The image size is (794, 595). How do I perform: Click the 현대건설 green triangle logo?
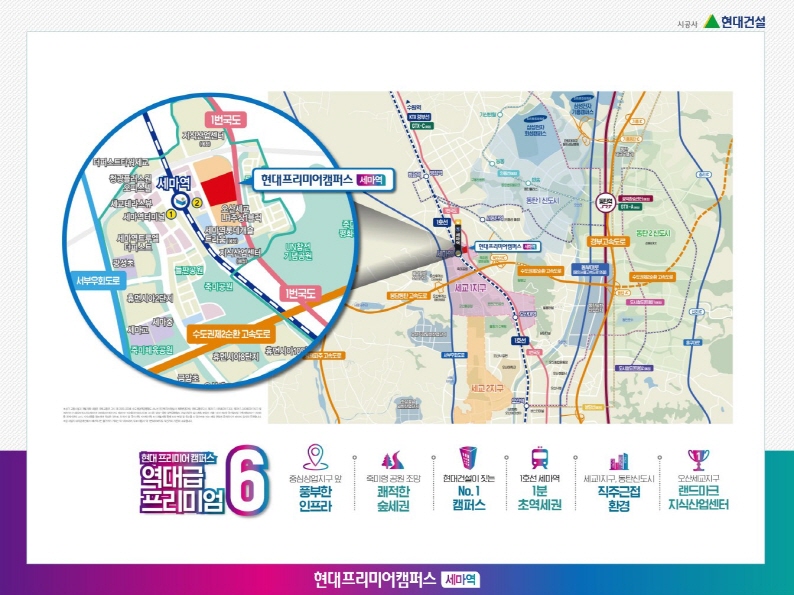[711, 21]
